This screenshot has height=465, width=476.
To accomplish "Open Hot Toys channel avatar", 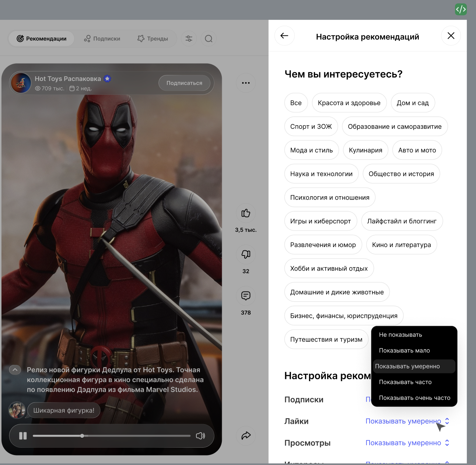I will [x=21, y=83].
